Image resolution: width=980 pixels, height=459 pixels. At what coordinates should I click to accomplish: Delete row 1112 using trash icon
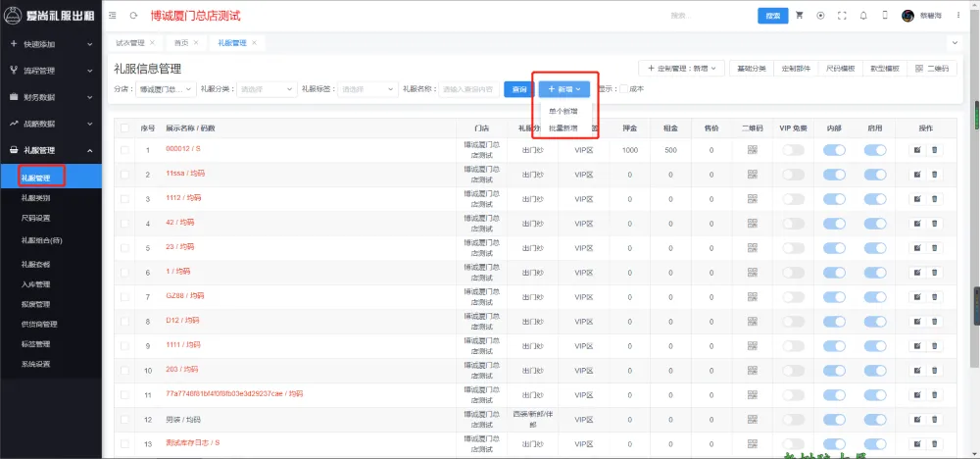pos(934,199)
